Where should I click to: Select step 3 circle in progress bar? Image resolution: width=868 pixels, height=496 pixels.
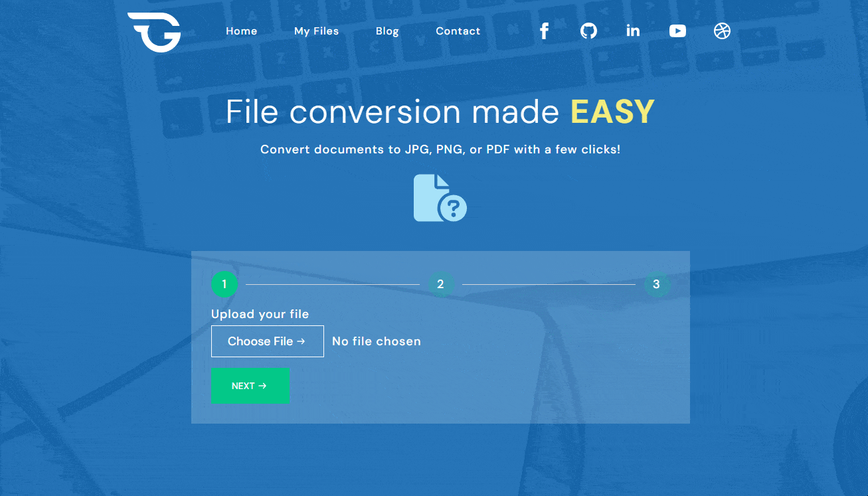656,284
